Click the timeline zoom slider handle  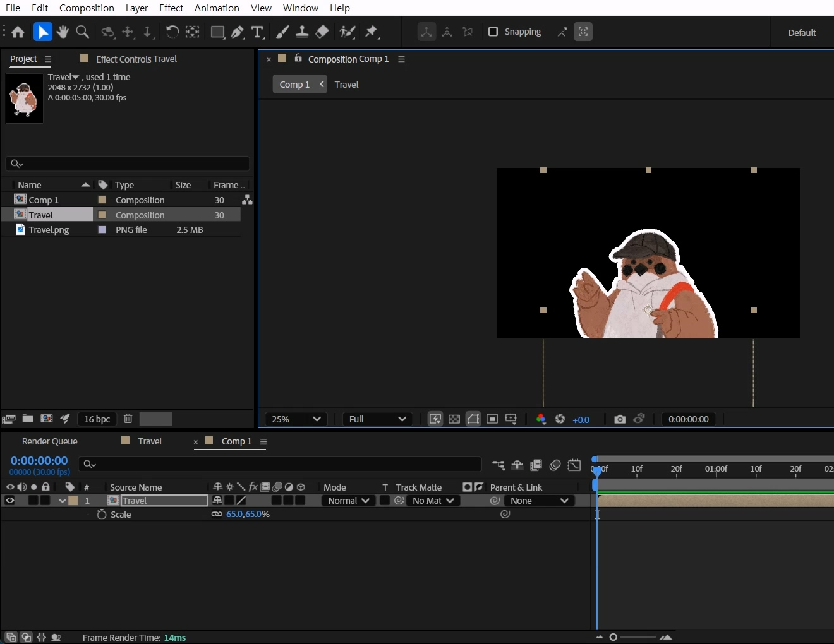[x=613, y=637]
